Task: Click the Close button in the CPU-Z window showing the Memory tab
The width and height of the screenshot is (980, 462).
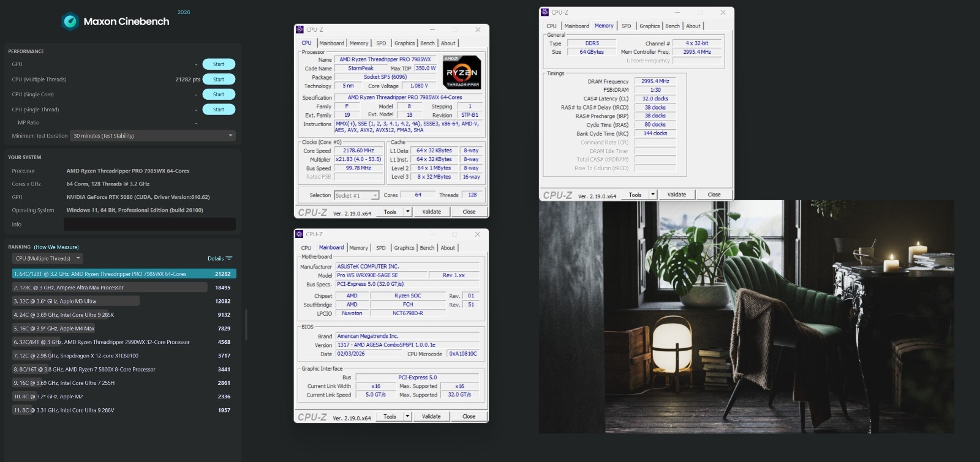Action: coord(714,195)
